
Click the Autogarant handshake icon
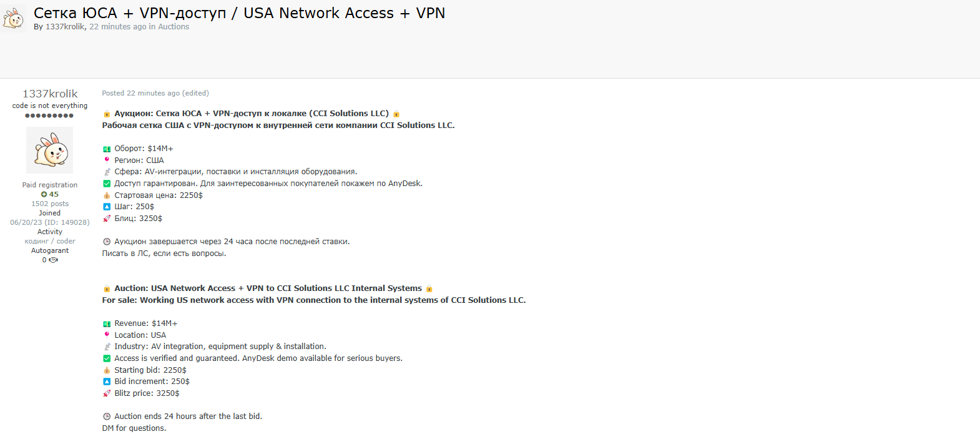point(54,260)
